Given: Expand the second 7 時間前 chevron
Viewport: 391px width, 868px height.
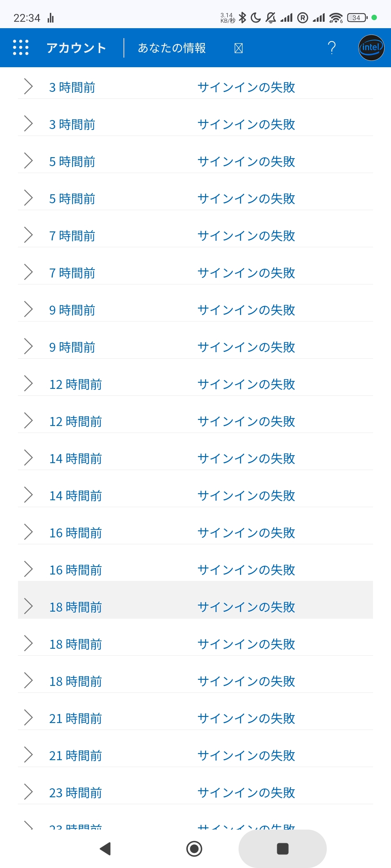Looking at the screenshot, I should (x=28, y=272).
